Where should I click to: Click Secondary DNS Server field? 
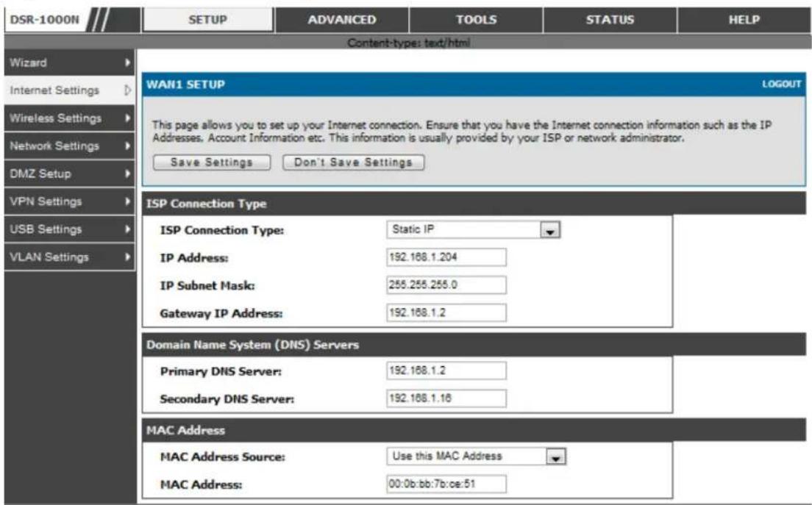446,398
